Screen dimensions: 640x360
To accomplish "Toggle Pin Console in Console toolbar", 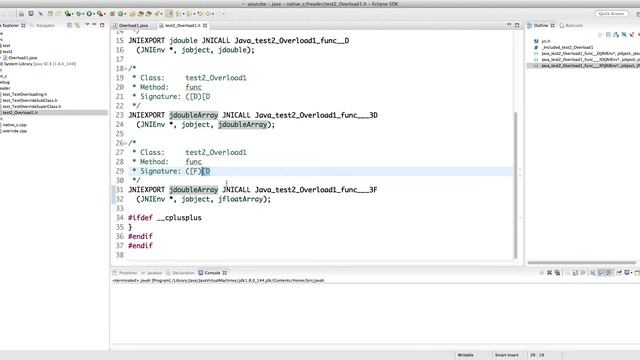I will [619, 273].
